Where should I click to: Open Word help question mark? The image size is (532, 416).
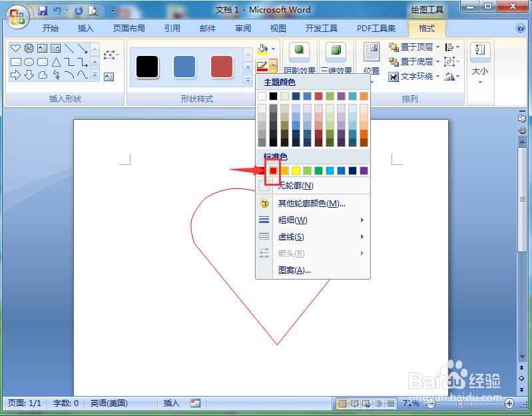(521, 28)
